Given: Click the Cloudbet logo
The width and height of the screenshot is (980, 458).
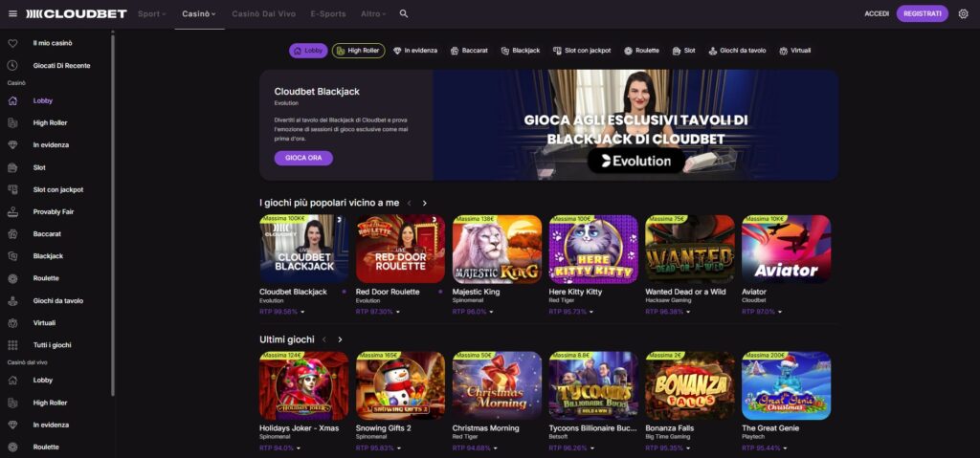Looking at the screenshot, I should click(x=77, y=13).
